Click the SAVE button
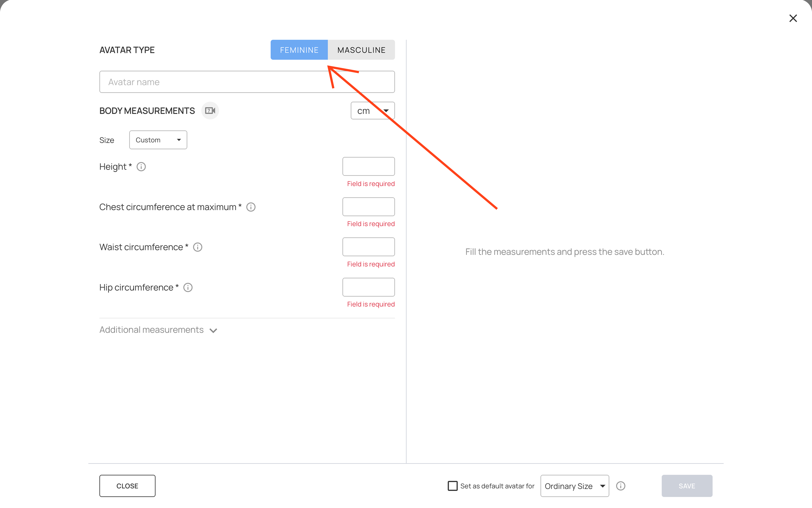Viewport: 812px width, 508px height. point(687,486)
